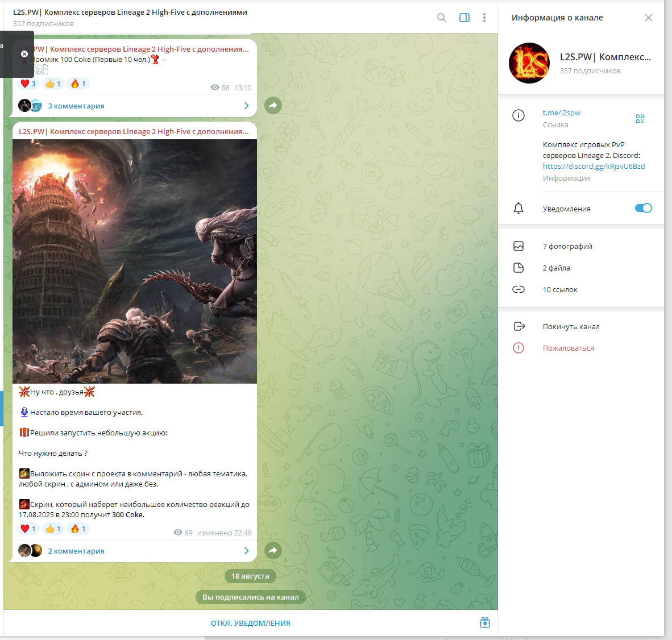Click the изменено 22:48 timestamp
672x640 pixels.
(x=224, y=533)
